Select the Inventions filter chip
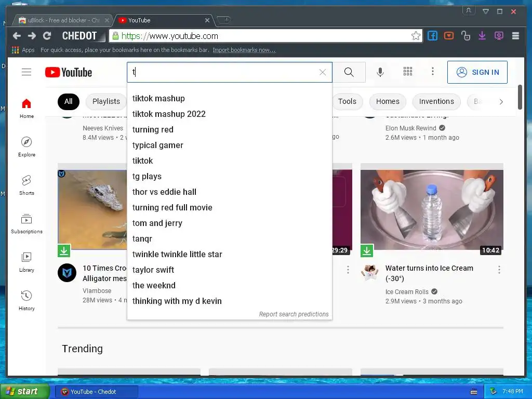Viewport: 532px width, 399px height. coord(436,101)
